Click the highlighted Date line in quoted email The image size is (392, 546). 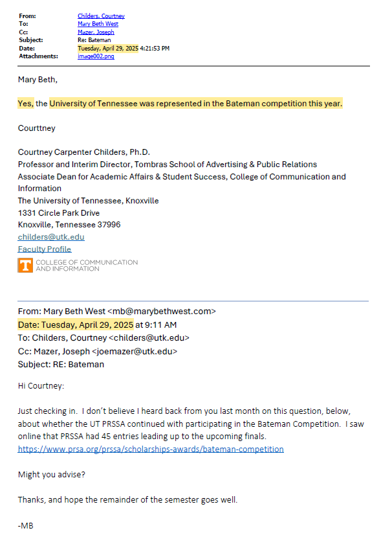point(76,324)
